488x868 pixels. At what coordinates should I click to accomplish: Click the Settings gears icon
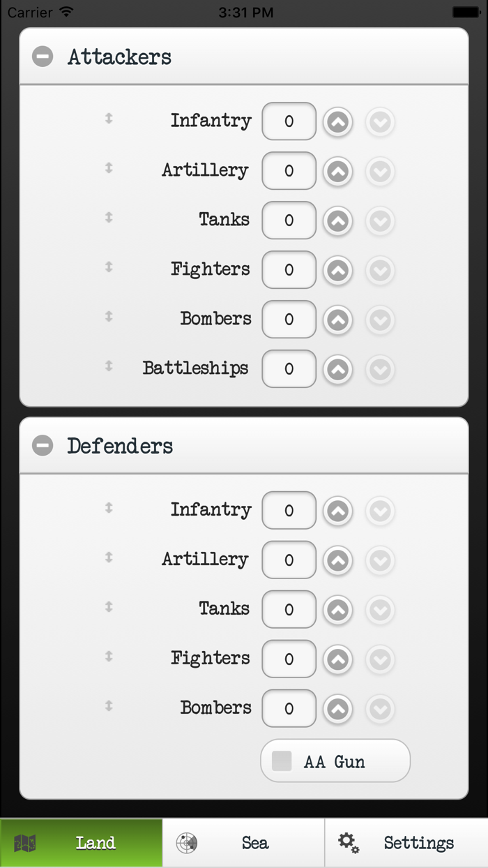(348, 843)
